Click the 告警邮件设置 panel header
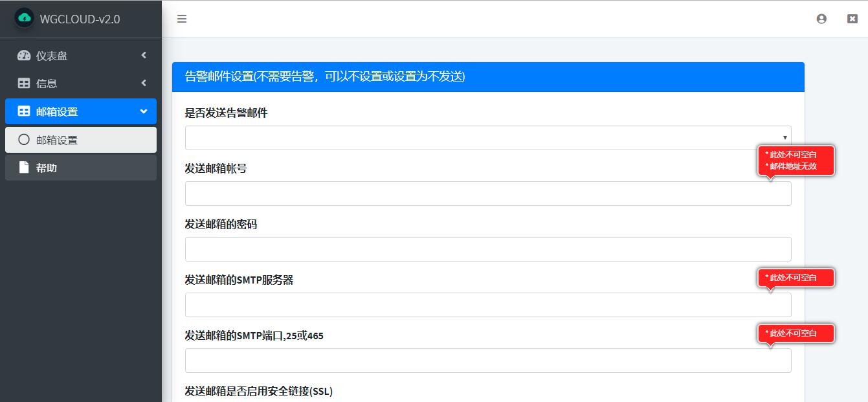The image size is (868, 402). point(488,77)
